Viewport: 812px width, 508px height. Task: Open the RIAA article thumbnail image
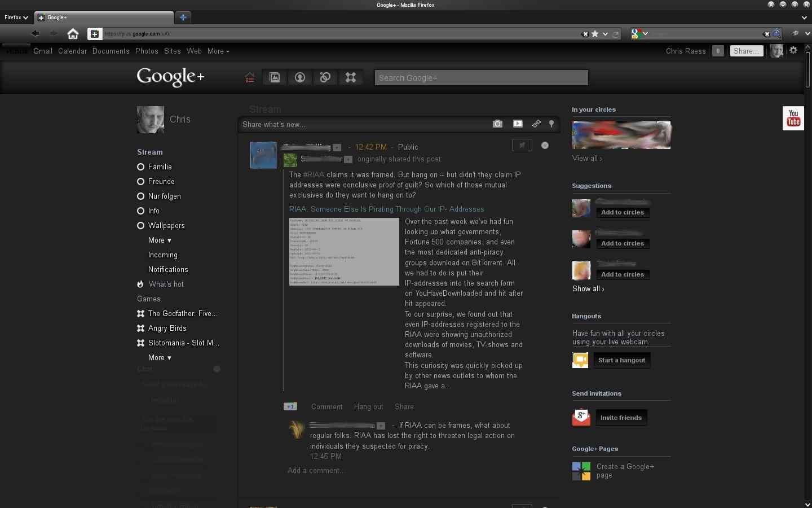[344, 252]
